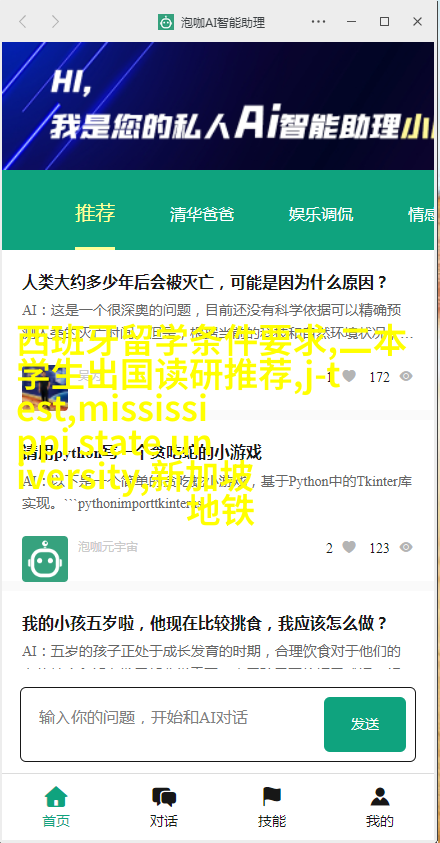Like the post with 2 hearts
This screenshot has width=440, height=843.
[x=349, y=547]
